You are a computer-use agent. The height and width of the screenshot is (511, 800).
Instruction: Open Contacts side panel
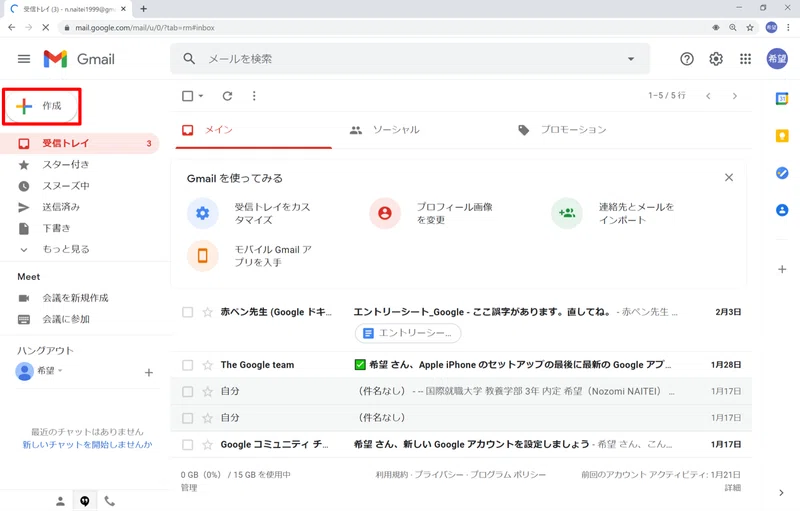(x=782, y=210)
